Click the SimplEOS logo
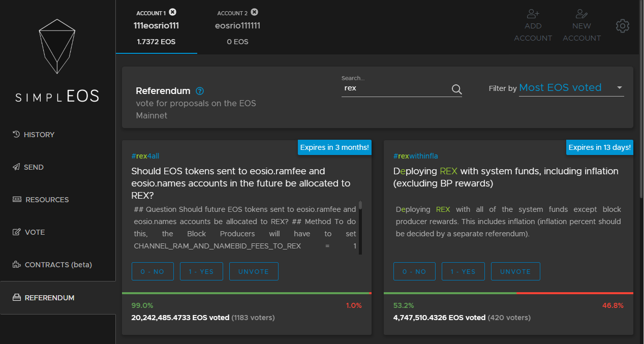 pyautogui.click(x=57, y=61)
